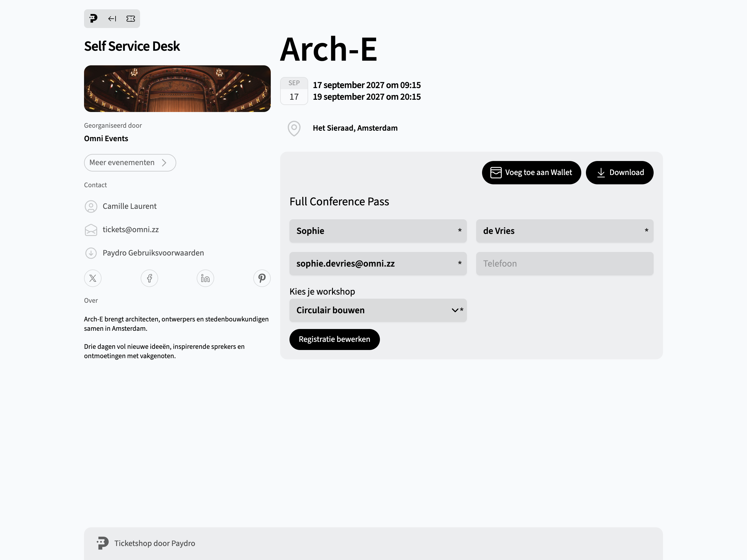
Task: Click the location pin icon near Het Sieraad
Action: tap(294, 128)
